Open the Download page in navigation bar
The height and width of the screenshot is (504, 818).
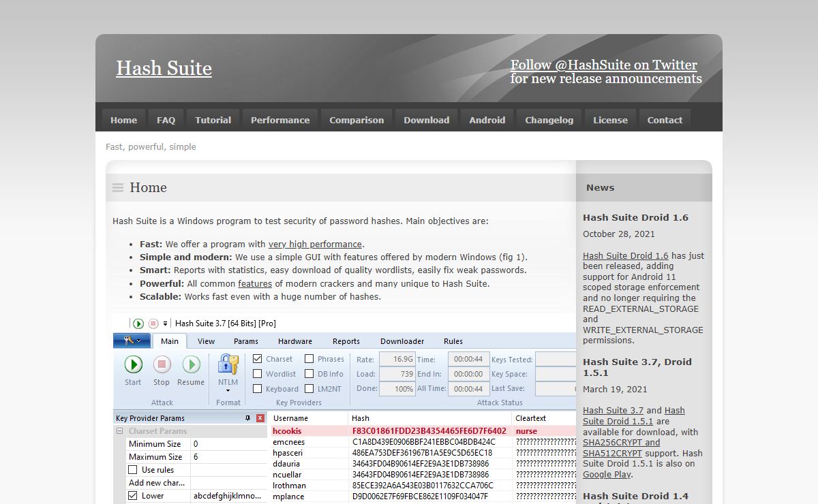pyautogui.click(x=426, y=120)
